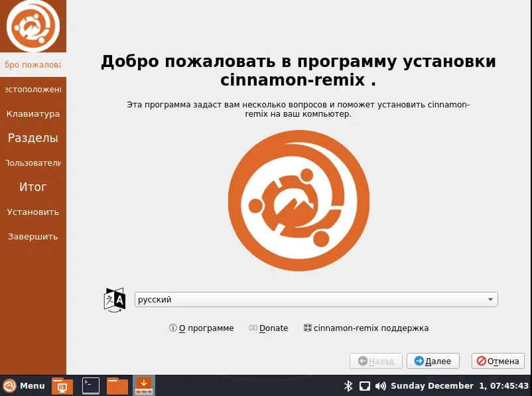Click the greyed Назад back button
532x396 pixels.
point(376,361)
